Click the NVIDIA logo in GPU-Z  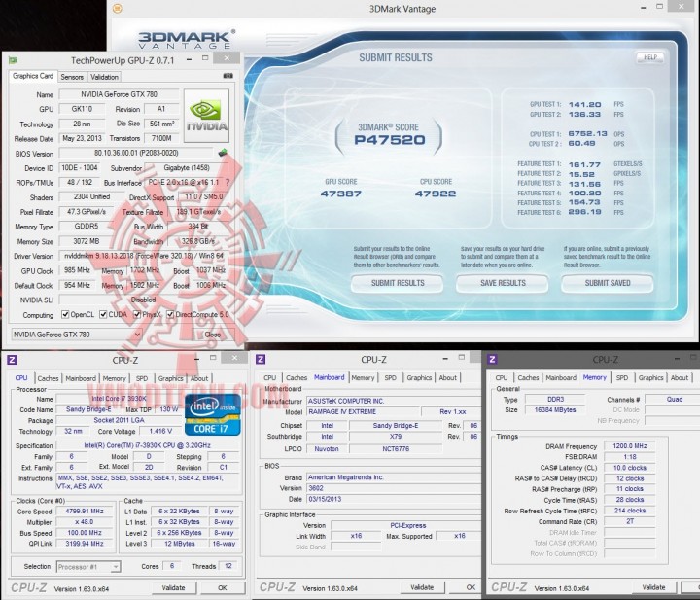(x=206, y=116)
